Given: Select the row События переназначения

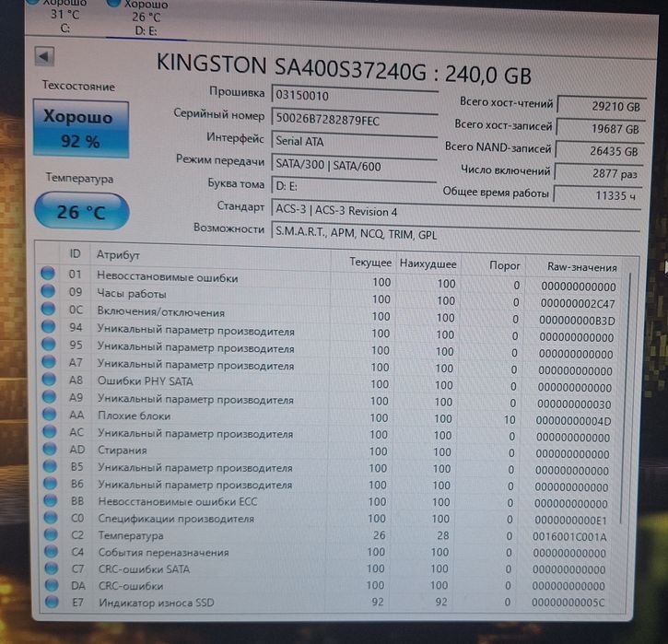Looking at the screenshot, I should click(325, 552).
